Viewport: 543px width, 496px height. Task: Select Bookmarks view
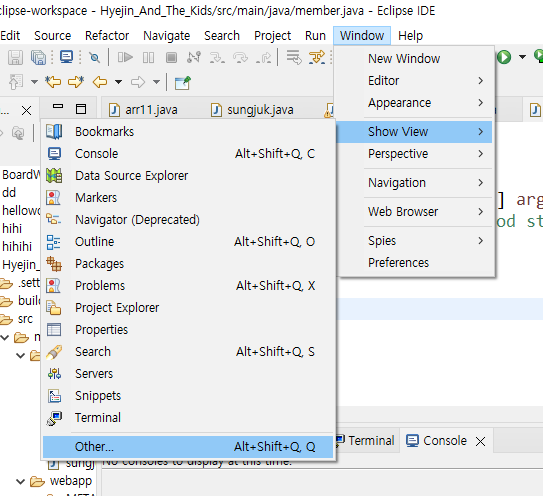click(188, 132)
